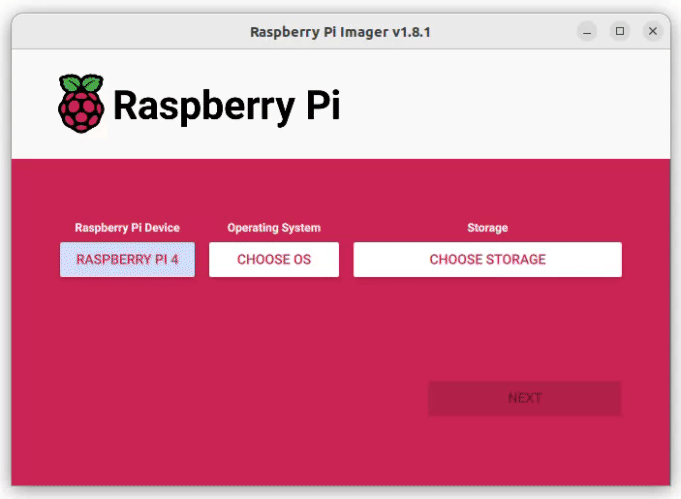The width and height of the screenshot is (681, 499).
Task: Maximize the Imager window
Action: coord(620,31)
